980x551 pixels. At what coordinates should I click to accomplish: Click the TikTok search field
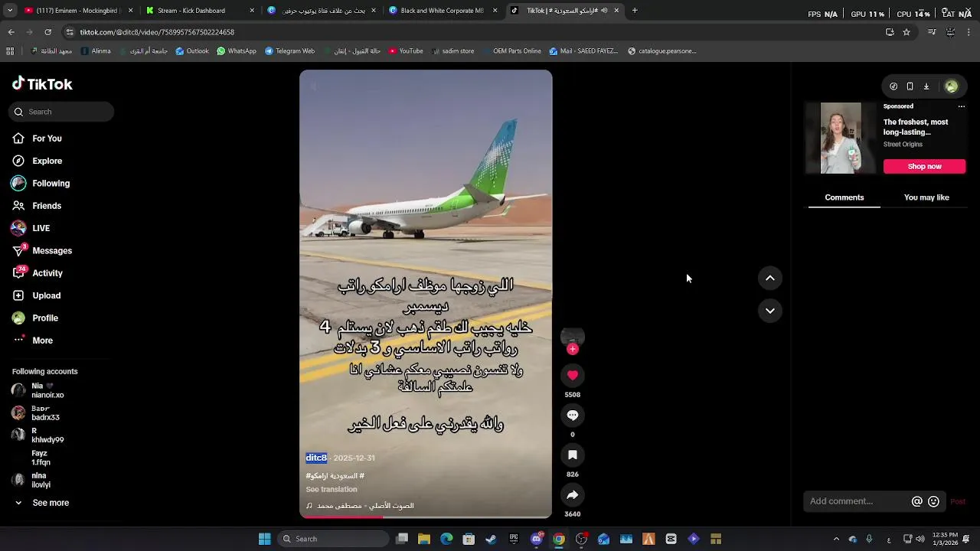(x=62, y=112)
